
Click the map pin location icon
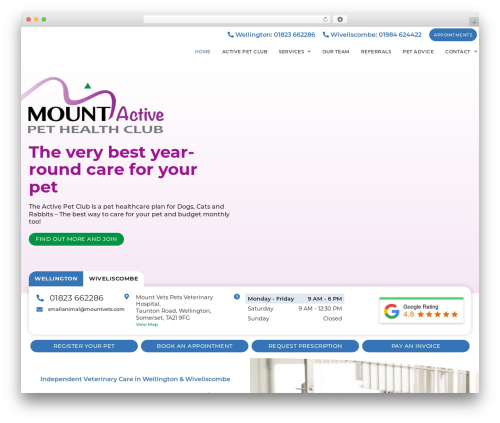click(x=127, y=296)
